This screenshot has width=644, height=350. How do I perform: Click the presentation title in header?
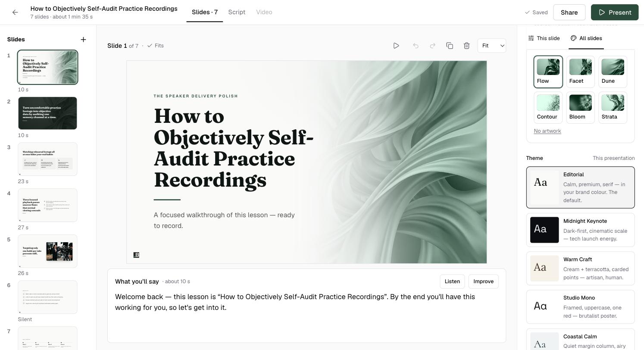coord(104,9)
